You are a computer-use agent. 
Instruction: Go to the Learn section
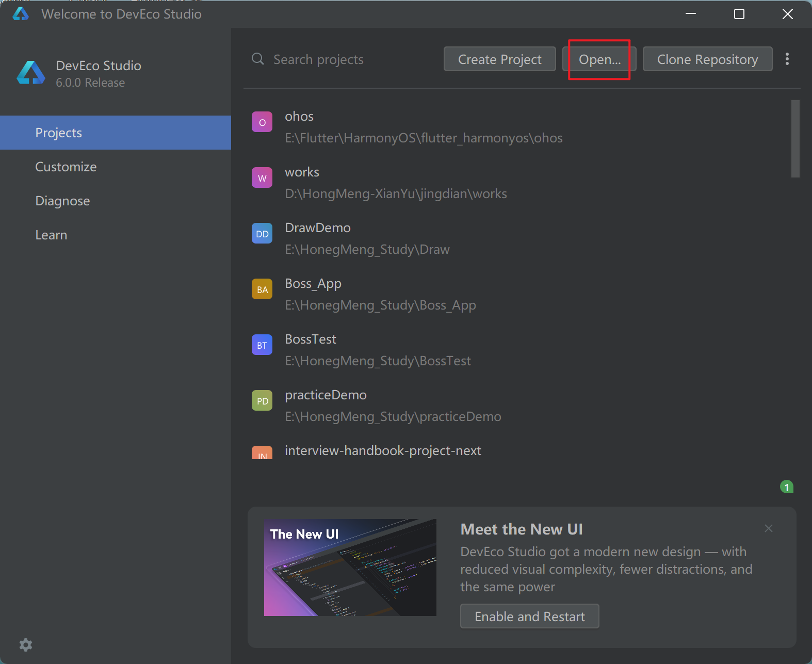(116, 235)
